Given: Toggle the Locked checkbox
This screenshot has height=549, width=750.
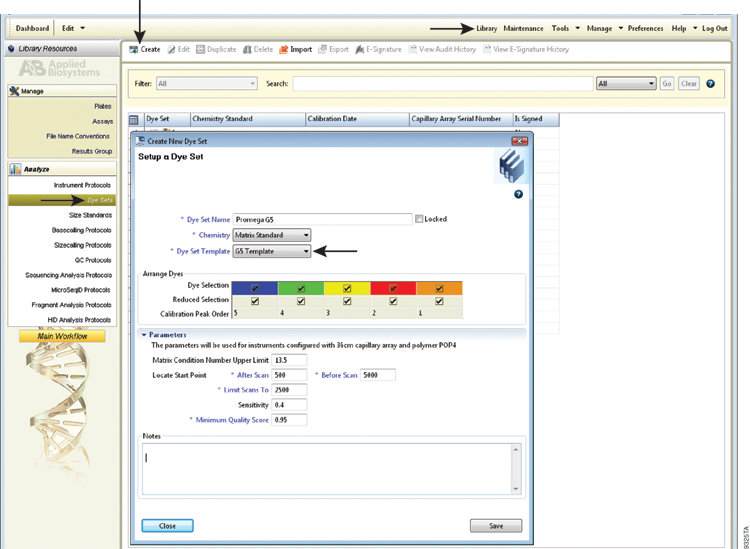Looking at the screenshot, I should pos(419,219).
